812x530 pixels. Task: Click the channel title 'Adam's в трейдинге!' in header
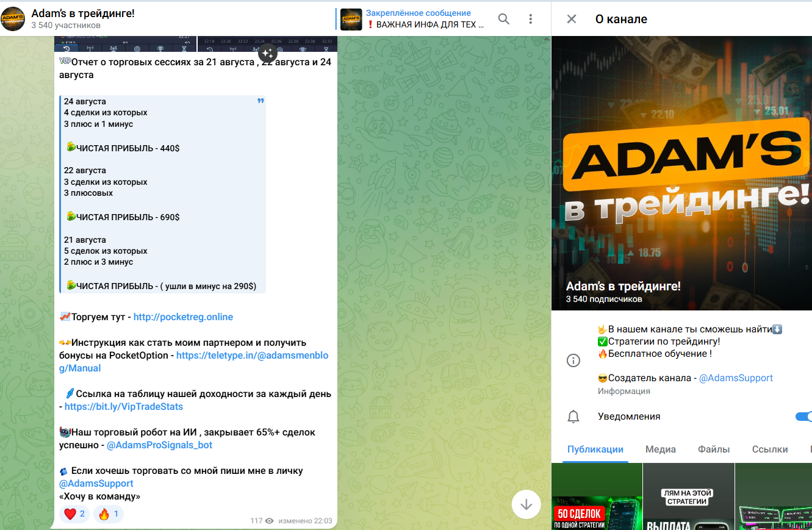pyautogui.click(x=83, y=13)
